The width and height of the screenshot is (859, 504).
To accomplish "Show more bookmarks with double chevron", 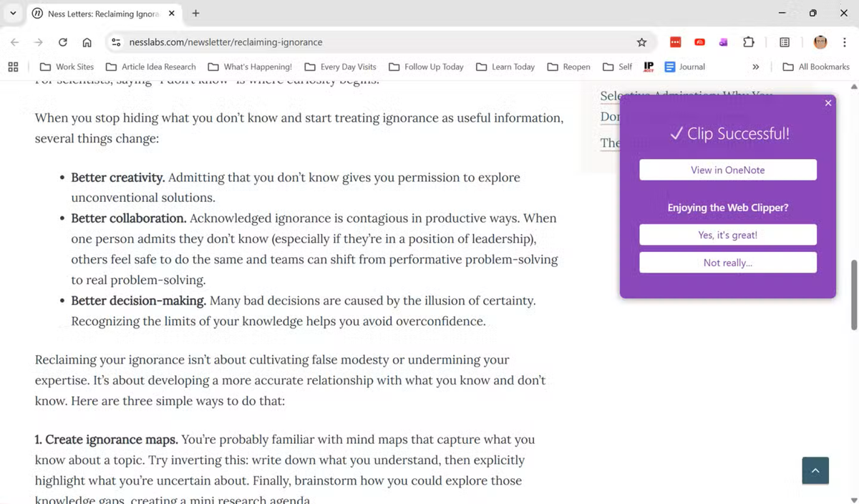I will [x=755, y=67].
